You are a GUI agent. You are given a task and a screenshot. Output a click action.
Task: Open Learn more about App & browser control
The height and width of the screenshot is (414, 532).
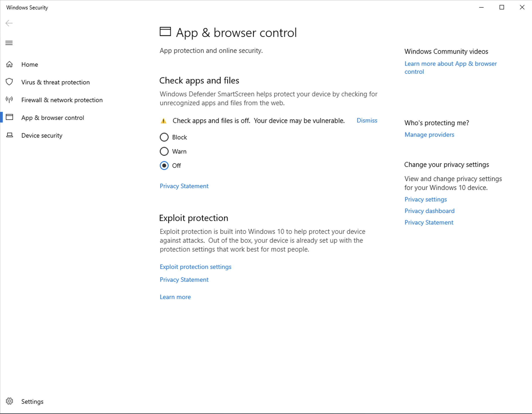(x=451, y=67)
